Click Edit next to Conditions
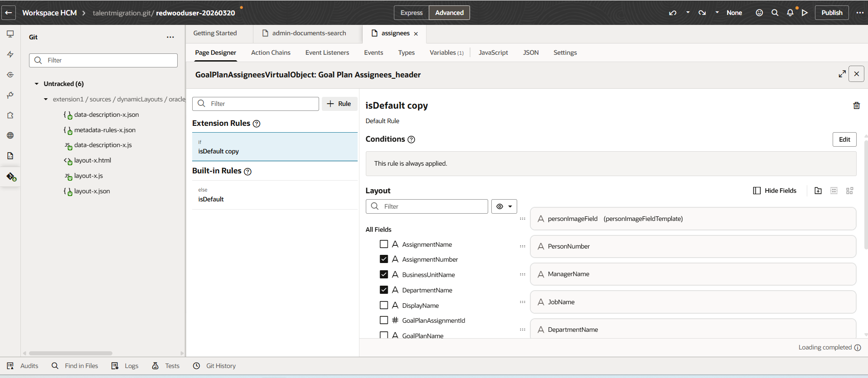 point(844,139)
